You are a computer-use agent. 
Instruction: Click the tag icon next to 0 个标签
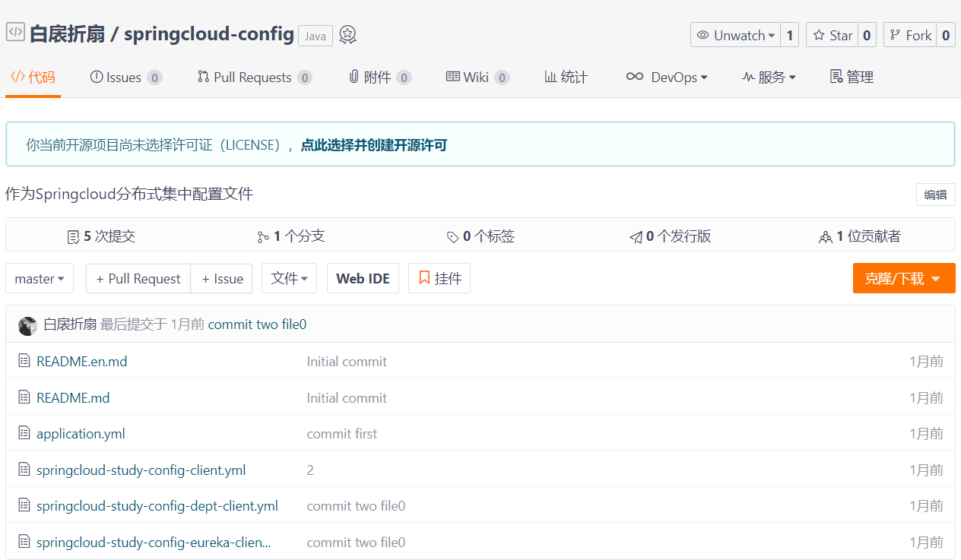point(452,237)
